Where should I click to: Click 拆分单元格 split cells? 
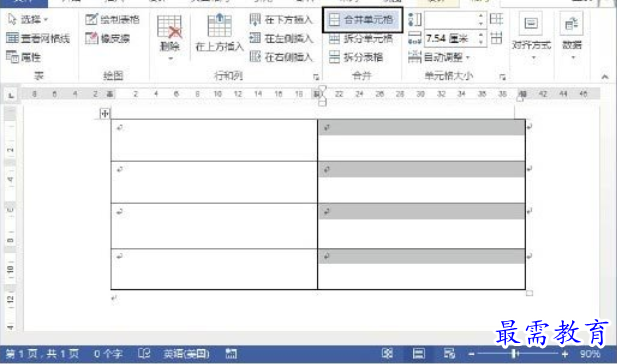pyautogui.click(x=361, y=38)
